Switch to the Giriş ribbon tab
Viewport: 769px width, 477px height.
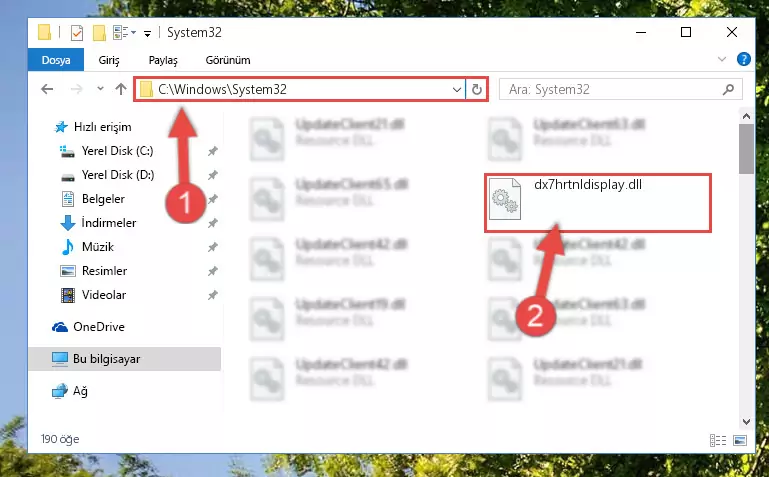click(109, 60)
